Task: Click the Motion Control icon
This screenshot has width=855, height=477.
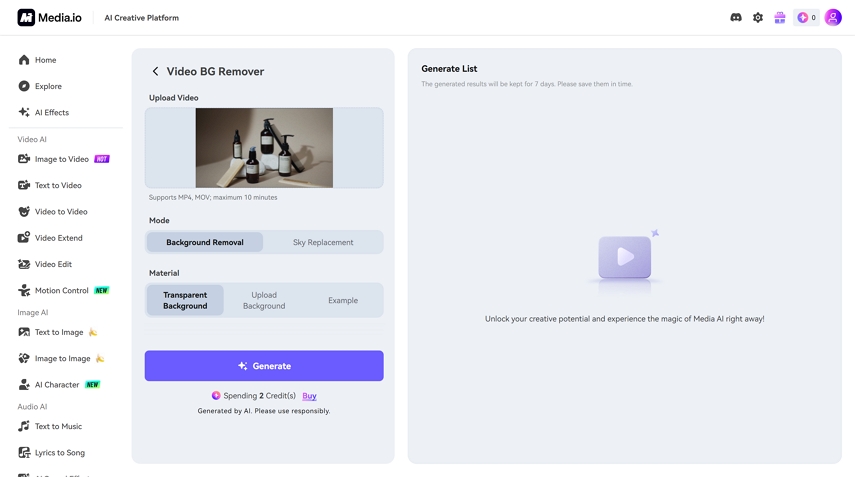Action: pyautogui.click(x=24, y=291)
